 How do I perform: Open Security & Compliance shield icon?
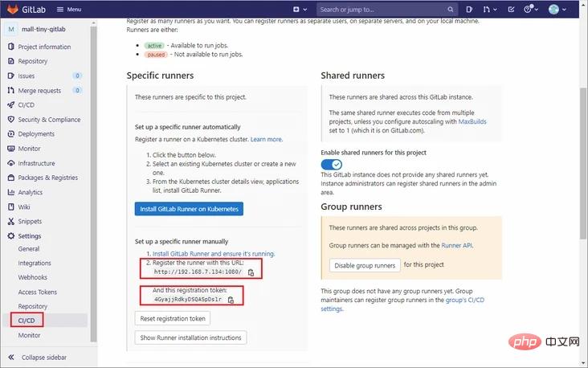[11, 119]
